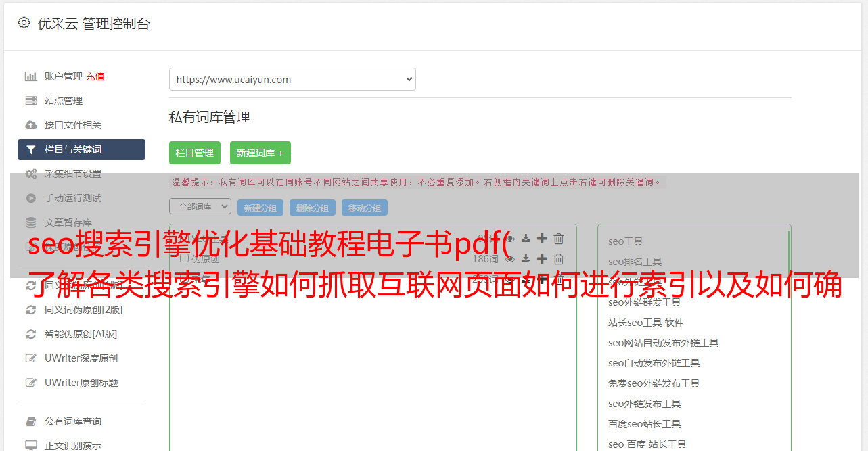Click the 站点管理 server icon
The width and height of the screenshot is (868, 451).
point(30,101)
